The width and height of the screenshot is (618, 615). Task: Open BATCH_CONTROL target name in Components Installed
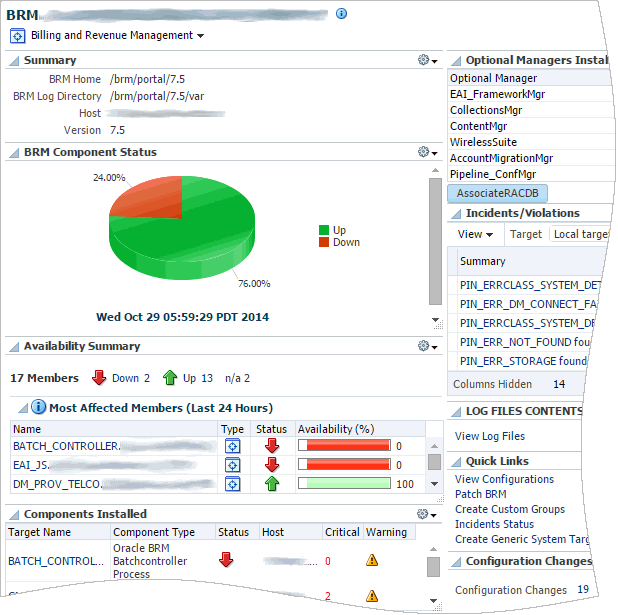coord(56,561)
